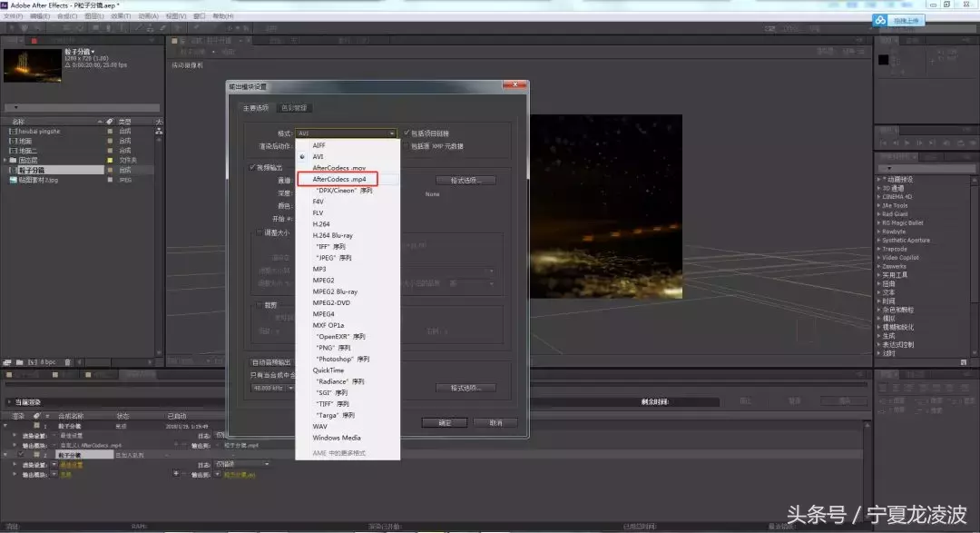Screen dimensions: 980x533
Task: Select FLV format entry
Action: click(318, 212)
